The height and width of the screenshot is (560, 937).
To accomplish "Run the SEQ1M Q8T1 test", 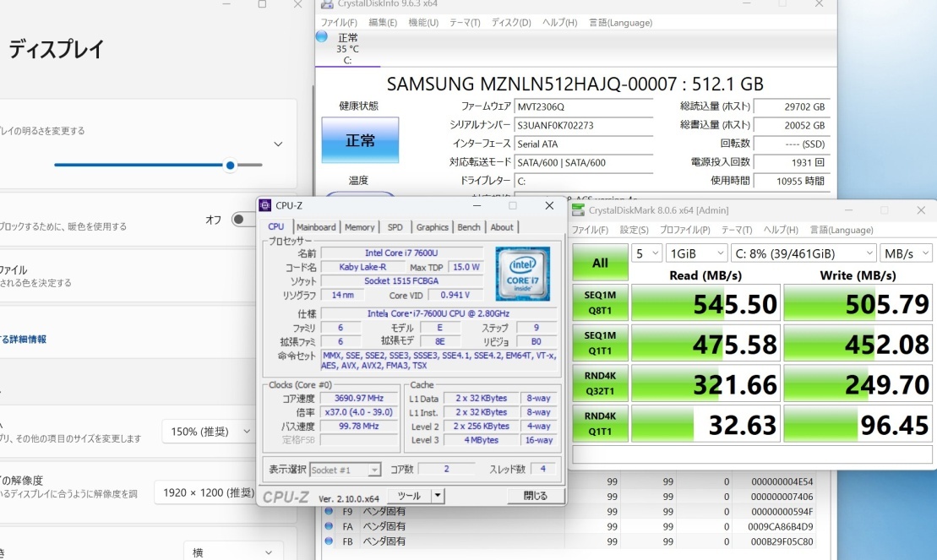I will tap(600, 303).
